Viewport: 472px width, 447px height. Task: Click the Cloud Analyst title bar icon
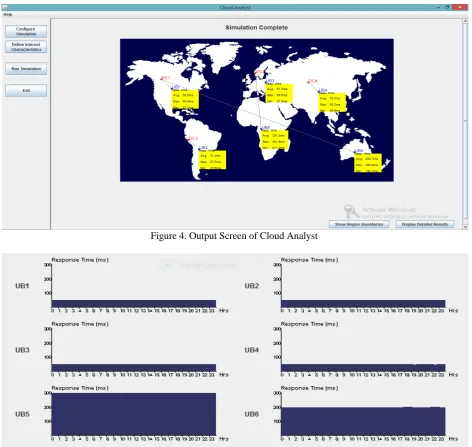[5, 7]
